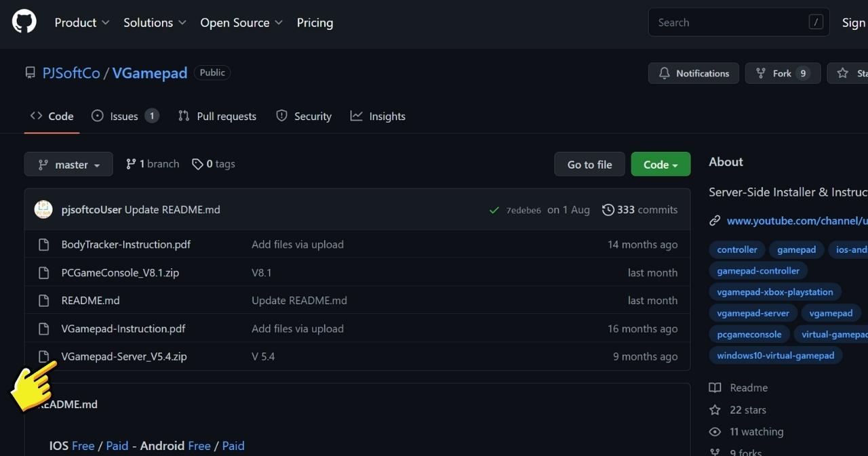Image resolution: width=868 pixels, height=456 pixels.
Task: Open the repository search bar
Action: coord(738,22)
